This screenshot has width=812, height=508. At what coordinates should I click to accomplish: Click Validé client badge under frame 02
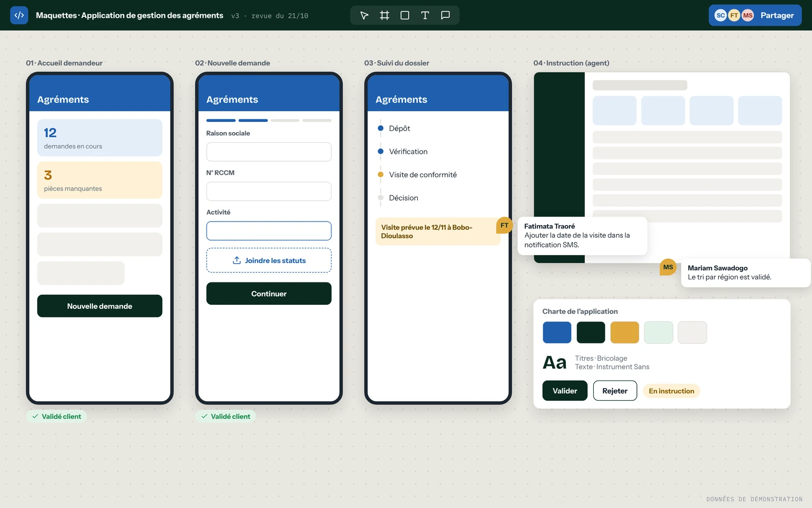(226, 417)
